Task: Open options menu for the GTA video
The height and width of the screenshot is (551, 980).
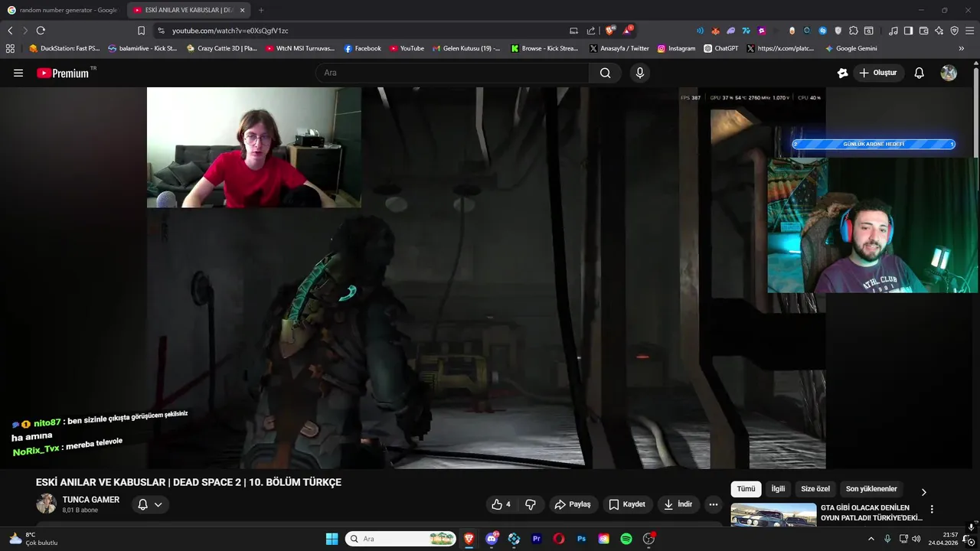Action: coord(932,509)
